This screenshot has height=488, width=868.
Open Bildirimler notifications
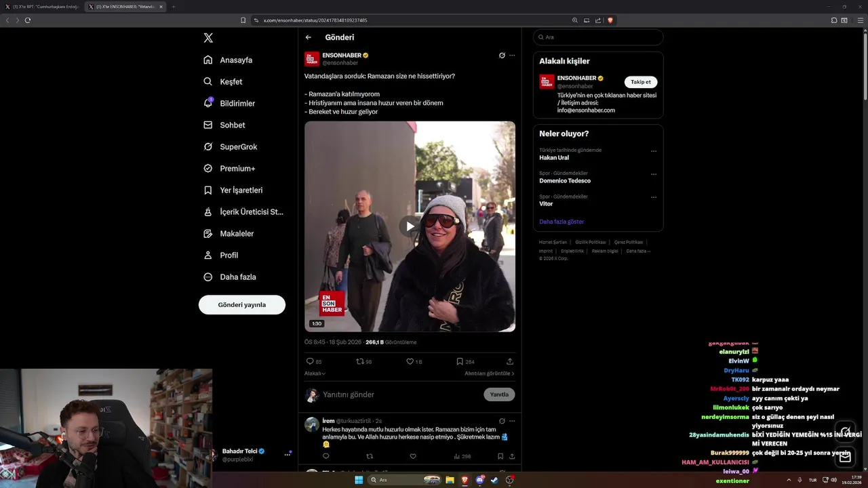(x=229, y=103)
